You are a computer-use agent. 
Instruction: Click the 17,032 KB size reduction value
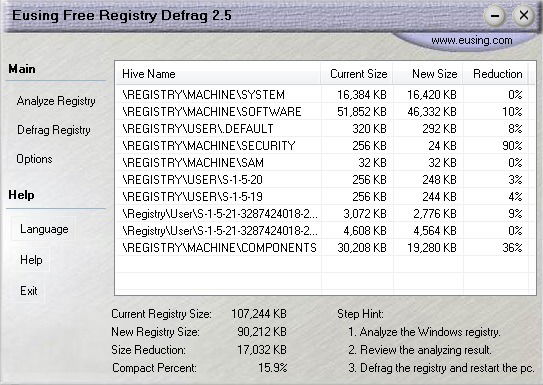pos(262,350)
